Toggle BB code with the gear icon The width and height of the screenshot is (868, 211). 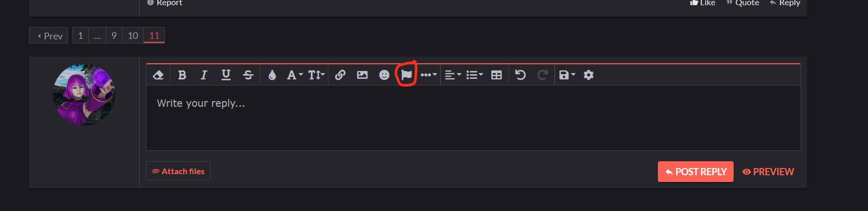pos(588,75)
